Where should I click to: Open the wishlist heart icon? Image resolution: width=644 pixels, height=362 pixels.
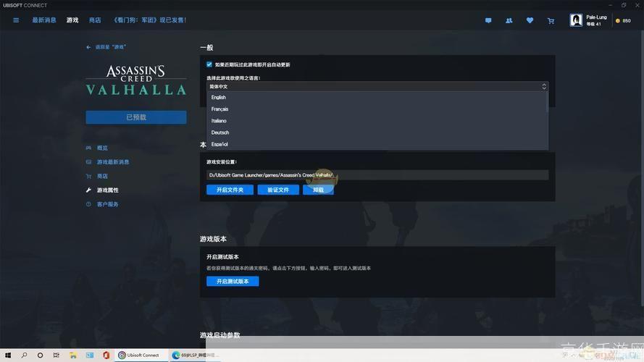[530, 20]
